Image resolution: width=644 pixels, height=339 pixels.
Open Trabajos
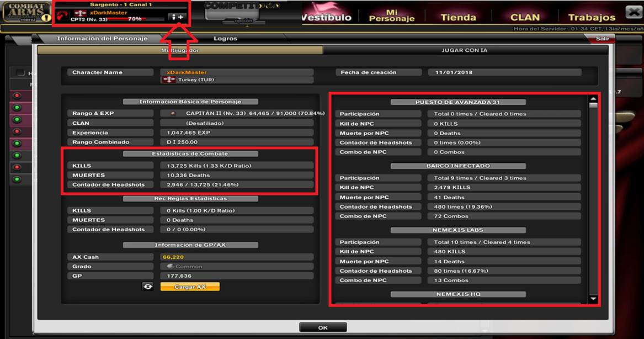point(592,17)
